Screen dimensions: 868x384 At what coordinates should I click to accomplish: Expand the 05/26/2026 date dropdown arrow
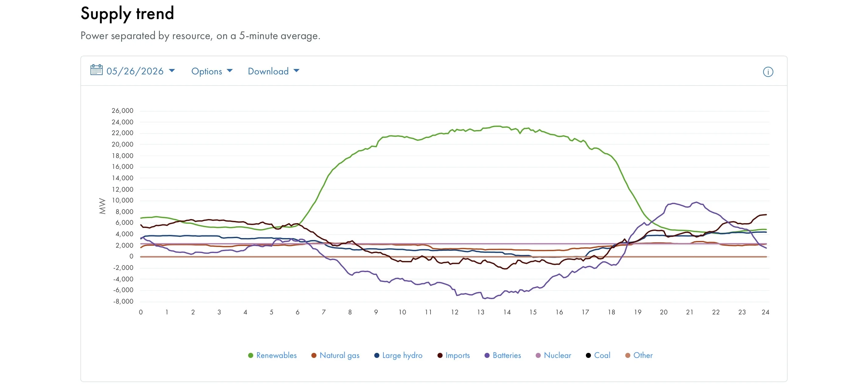point(172,71)
